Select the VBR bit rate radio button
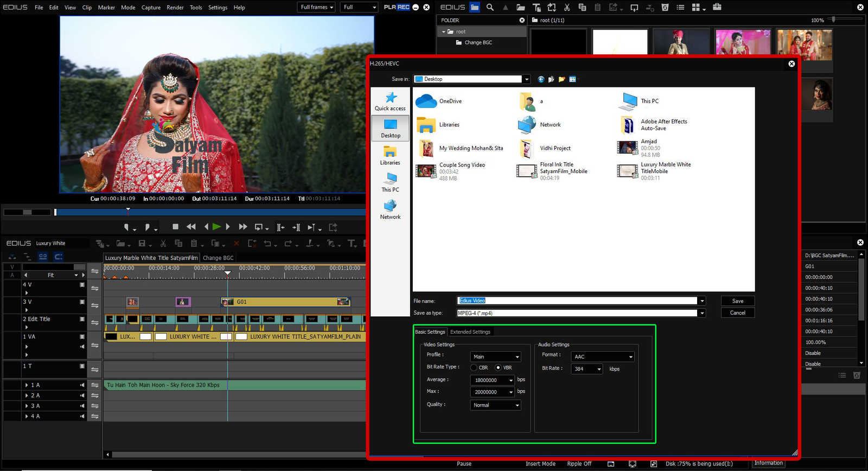 pyautogui.click(x=498, y=368)
